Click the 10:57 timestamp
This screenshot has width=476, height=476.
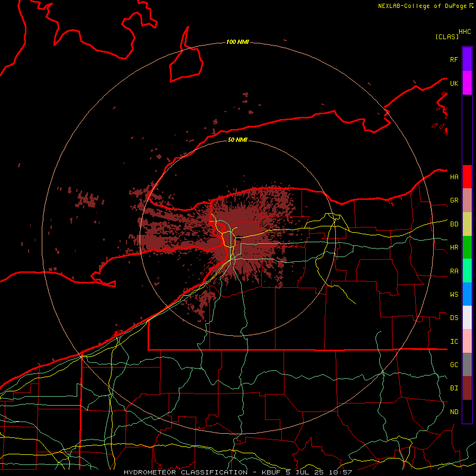coord(340,472)
